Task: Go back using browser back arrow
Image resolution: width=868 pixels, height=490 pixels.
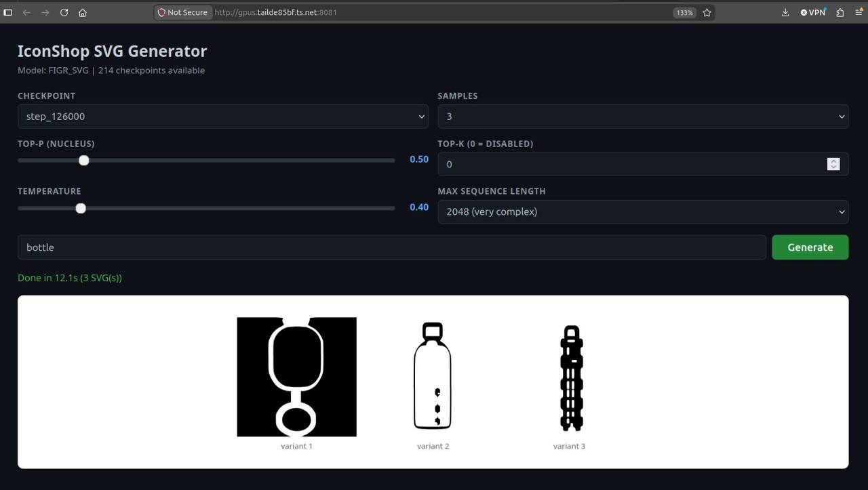Action: click(x=26, y=12)
